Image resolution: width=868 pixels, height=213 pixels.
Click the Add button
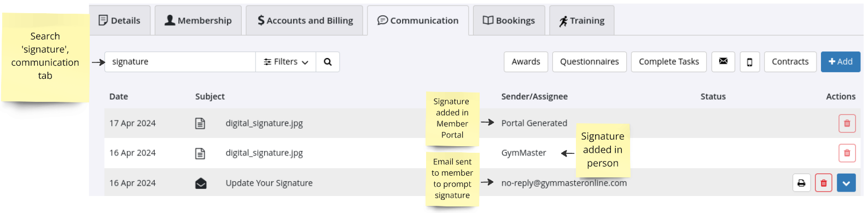(x=840, y=62)
